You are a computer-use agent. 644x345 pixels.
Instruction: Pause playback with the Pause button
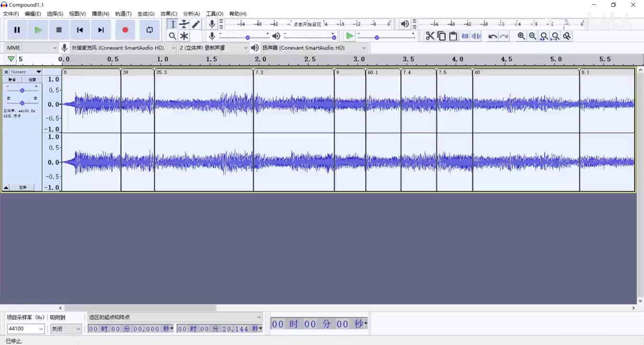point(17,30)
